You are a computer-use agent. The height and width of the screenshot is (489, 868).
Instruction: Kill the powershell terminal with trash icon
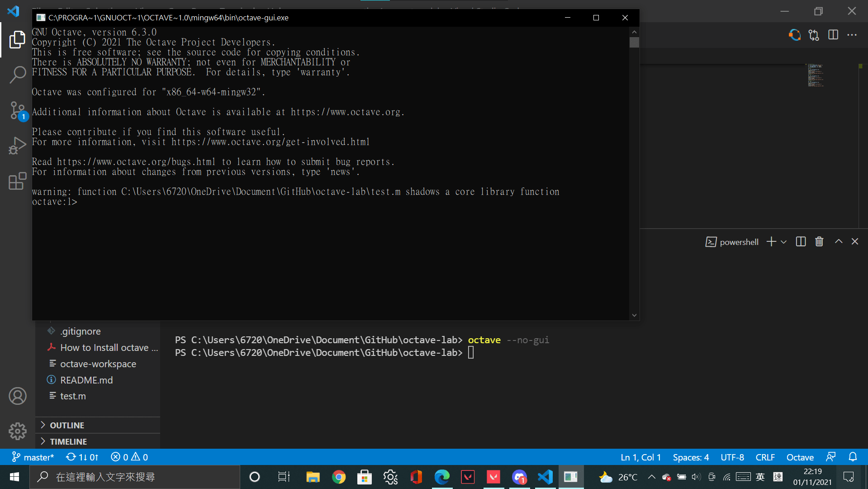[x=819, y=241]
